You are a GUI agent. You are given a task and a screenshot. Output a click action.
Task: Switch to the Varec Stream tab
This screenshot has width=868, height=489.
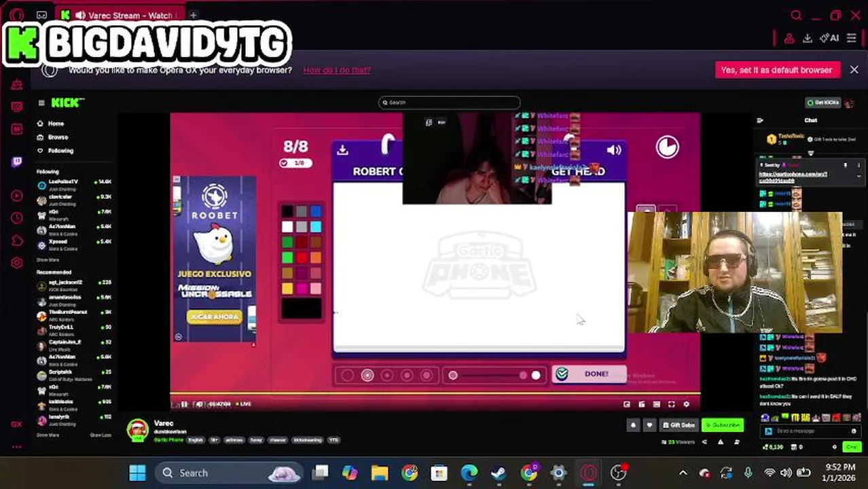point(120,15)
